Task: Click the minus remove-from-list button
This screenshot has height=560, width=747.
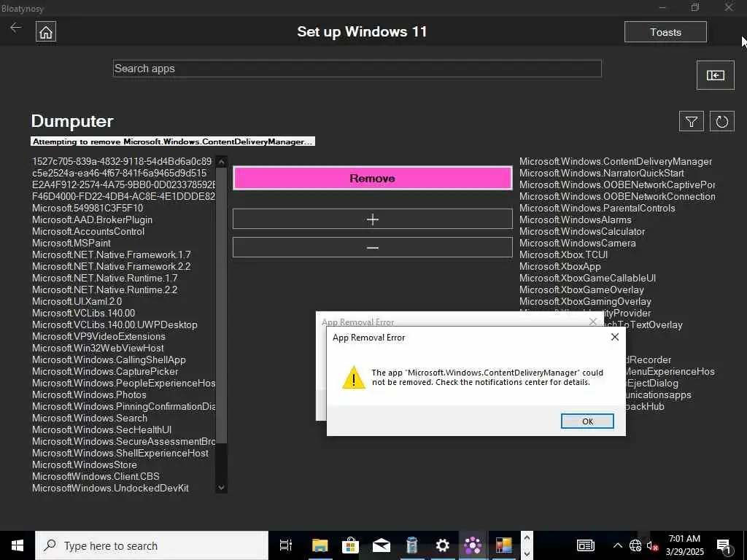Action: pyautogui.click(x=373, y=248)
